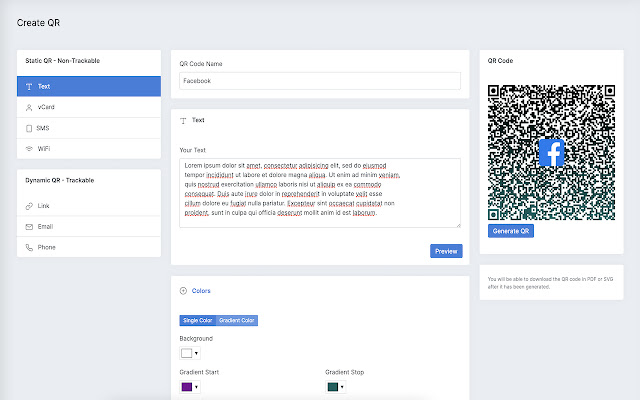Click the QR Code Name field
The image size is (640, 400).
[x=319, y=81]
